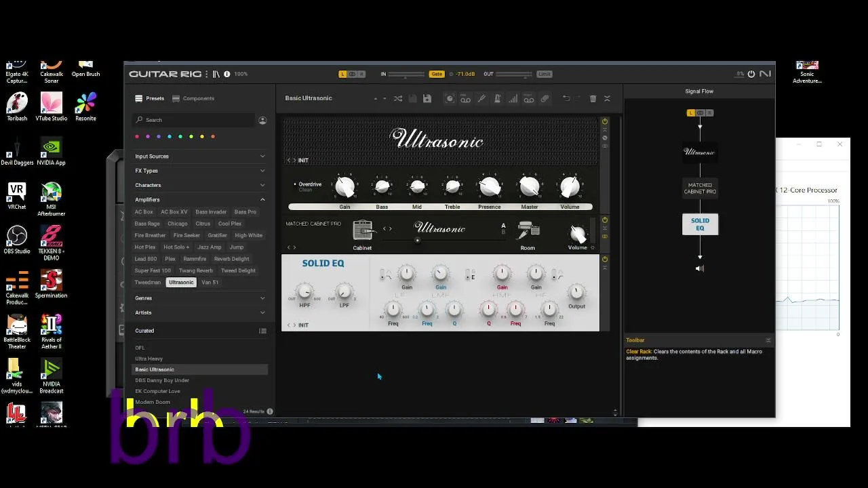The image size is (868, 488).
Task: Toggle the curated list view icon
Action: click(x=262, y=331)
